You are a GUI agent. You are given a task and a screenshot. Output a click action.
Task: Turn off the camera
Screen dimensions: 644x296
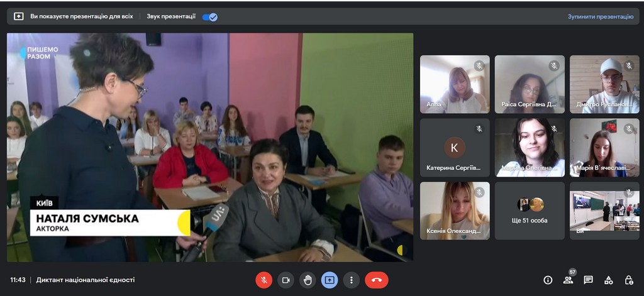pos(286,280)
